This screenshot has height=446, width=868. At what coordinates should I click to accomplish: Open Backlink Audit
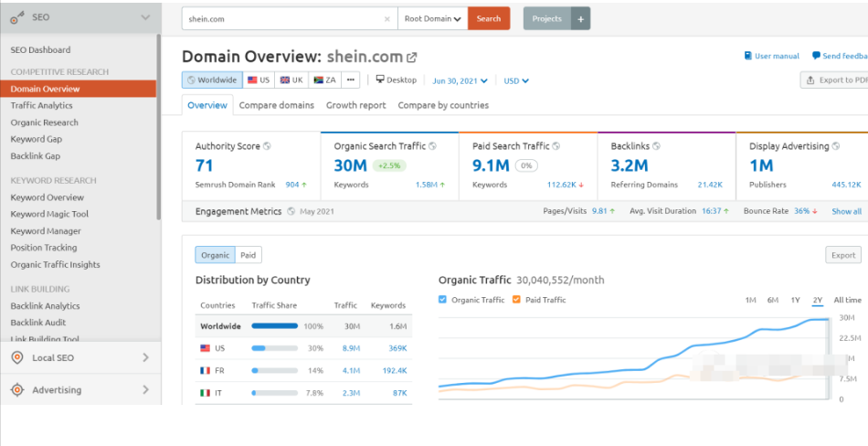pyautogui.click(x=38, y=323)
